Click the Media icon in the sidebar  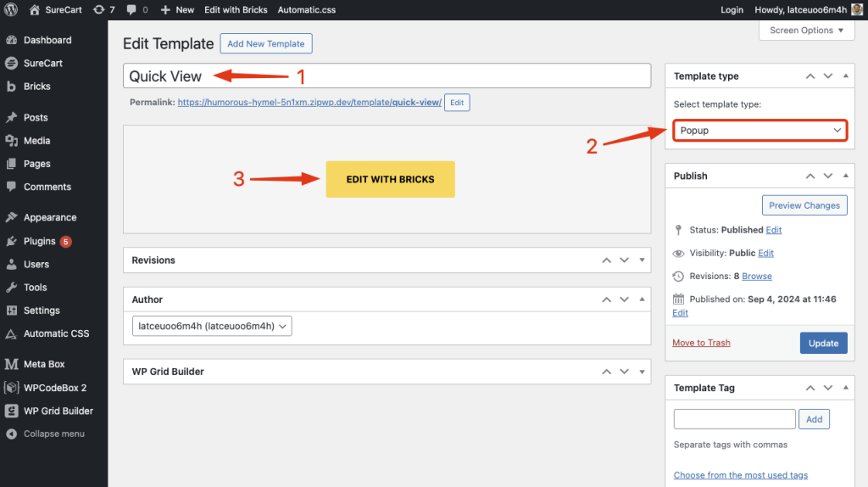click(12, 141)
